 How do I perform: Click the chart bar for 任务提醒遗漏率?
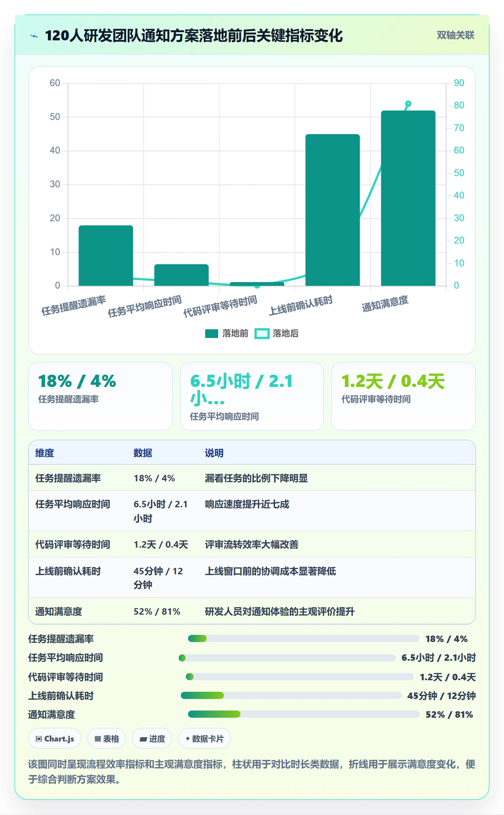coord(106,255)
